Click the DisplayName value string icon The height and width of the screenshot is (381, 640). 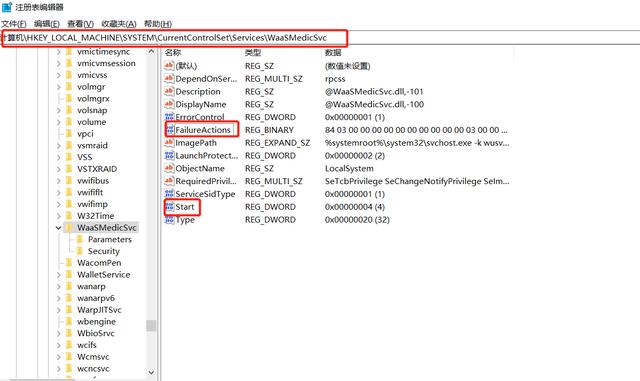coord(169,104)
